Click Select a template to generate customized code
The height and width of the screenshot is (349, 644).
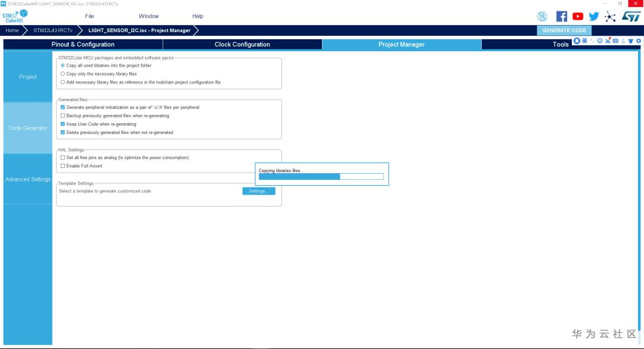coord(105,191)
